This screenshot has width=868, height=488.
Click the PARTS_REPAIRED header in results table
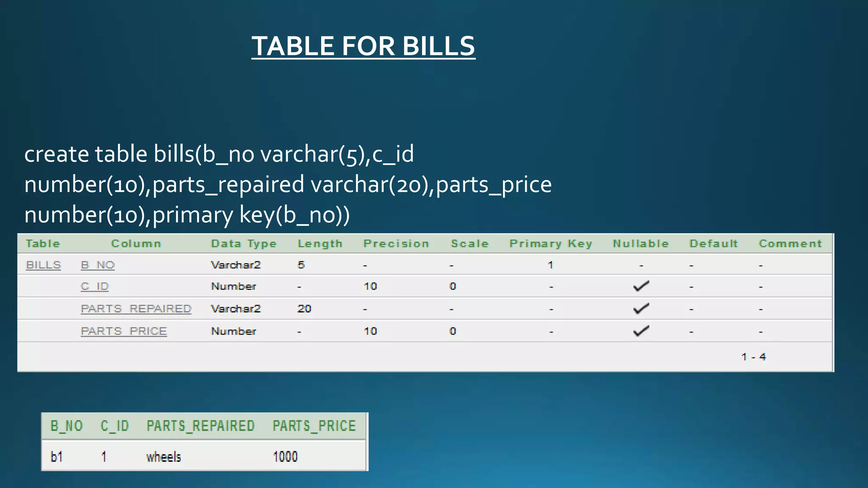coord(200,426)
